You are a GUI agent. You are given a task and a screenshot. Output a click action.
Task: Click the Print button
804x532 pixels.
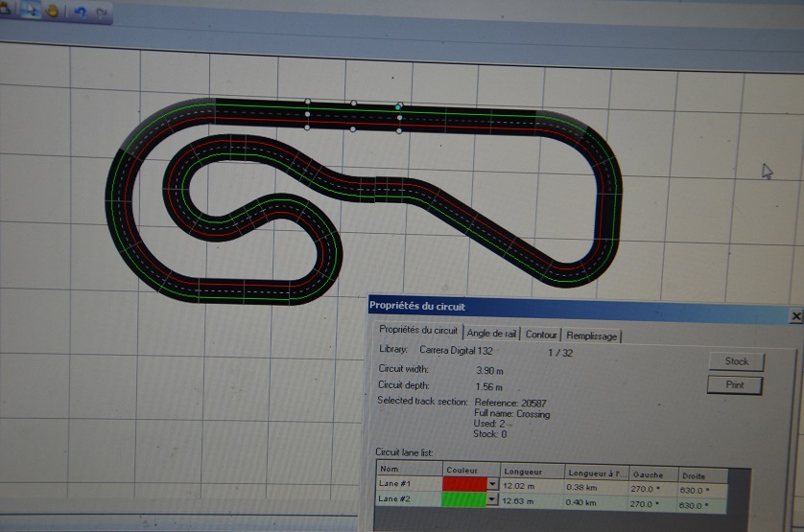tap(735, 385)
